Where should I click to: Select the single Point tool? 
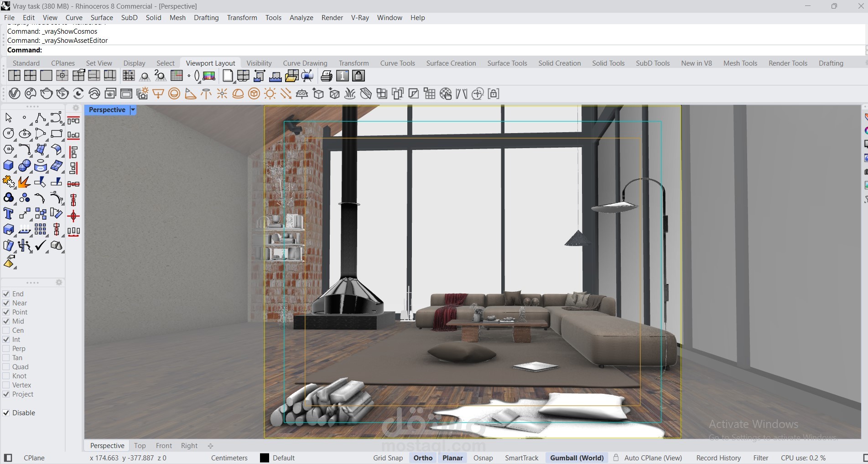pyautogui.click(x=24, y=118)
